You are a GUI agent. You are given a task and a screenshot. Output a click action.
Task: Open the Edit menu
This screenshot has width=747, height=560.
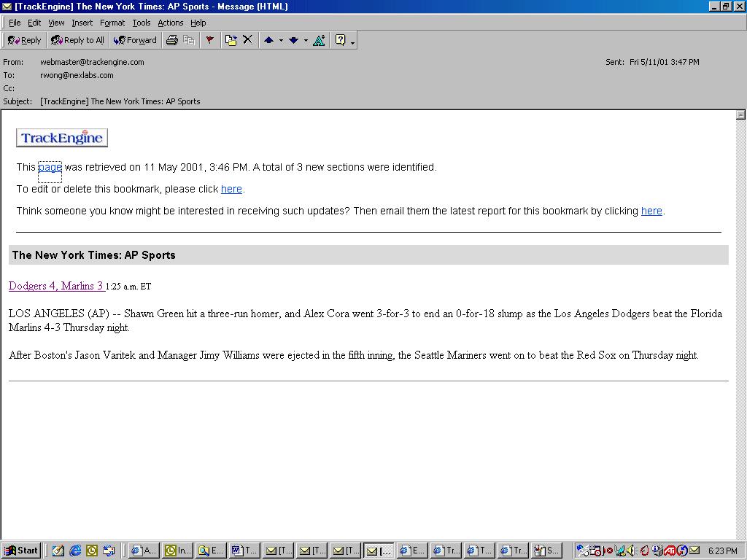34,23
